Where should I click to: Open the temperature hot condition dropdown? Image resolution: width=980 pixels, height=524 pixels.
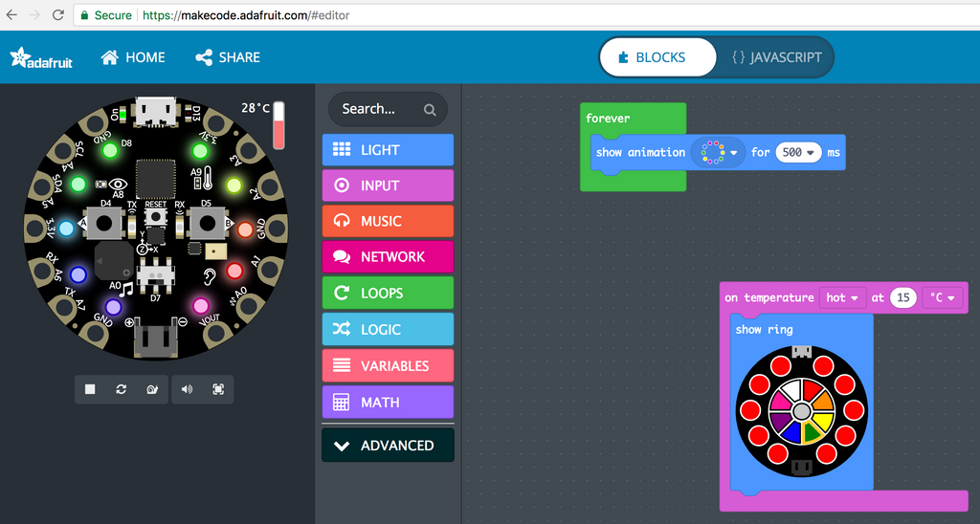843,297
